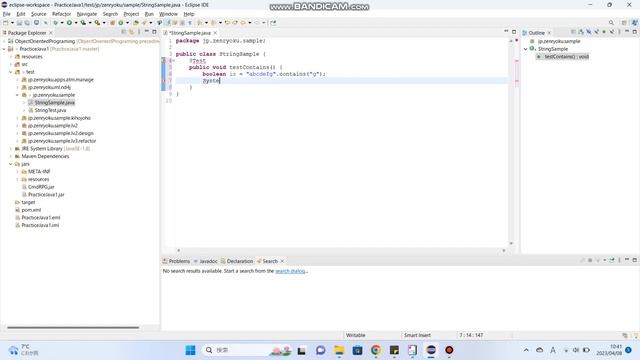Click the Package Explorer horizontal scrollbar
The image size is (640, 360).
73,327
